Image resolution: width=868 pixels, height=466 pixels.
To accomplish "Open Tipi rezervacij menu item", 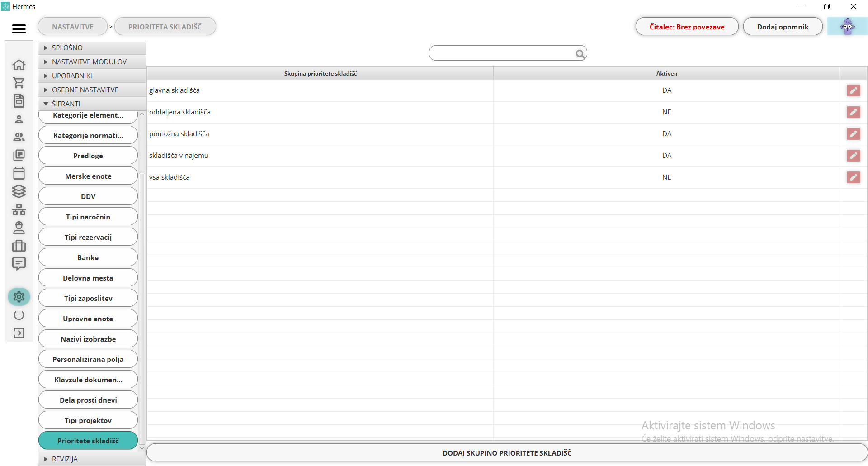I will point(88,237).
